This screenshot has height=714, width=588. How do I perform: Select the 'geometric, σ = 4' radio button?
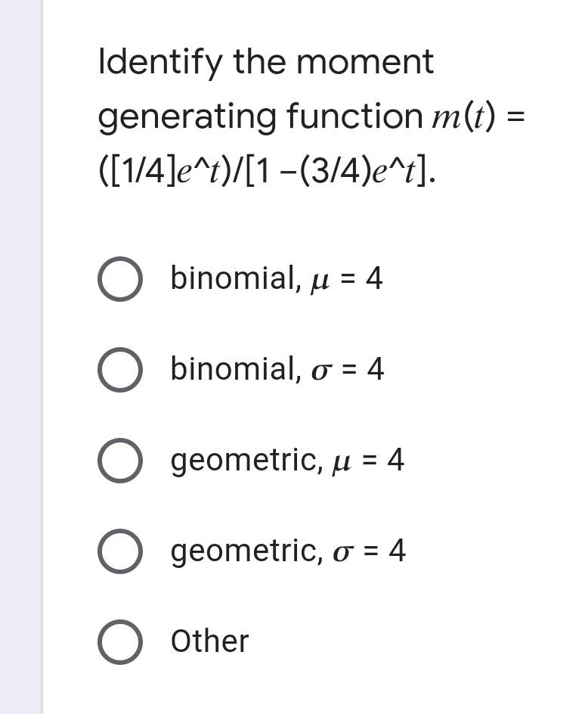pos(121,551)
